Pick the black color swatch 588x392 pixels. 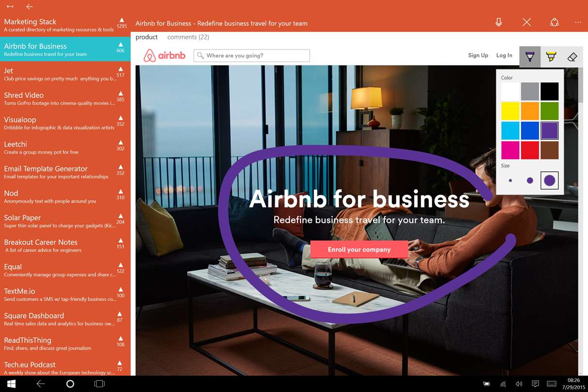click(x=550, y=91)
